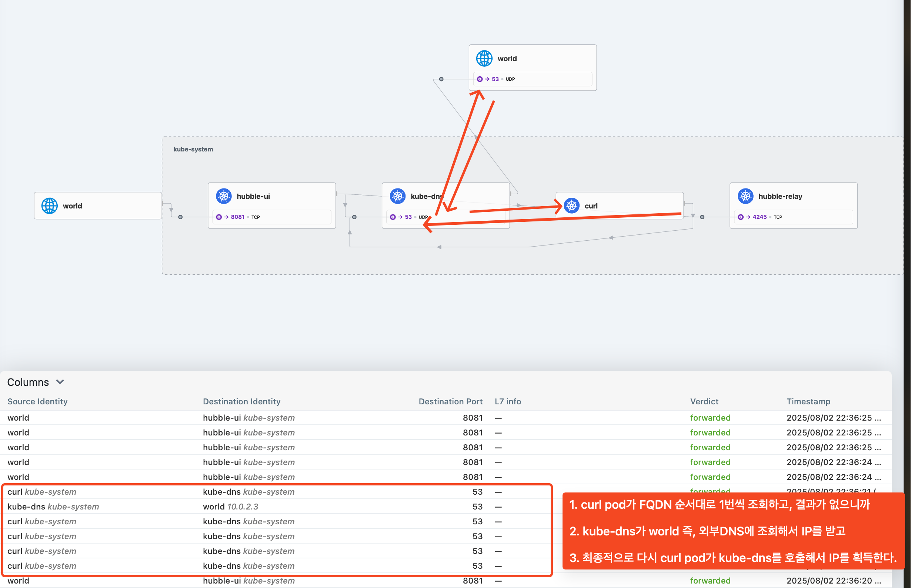Image resolution: width=911 pixels, height=588 pixels.
Task: Click the Destination Identity column header
Action: [241, 401]
